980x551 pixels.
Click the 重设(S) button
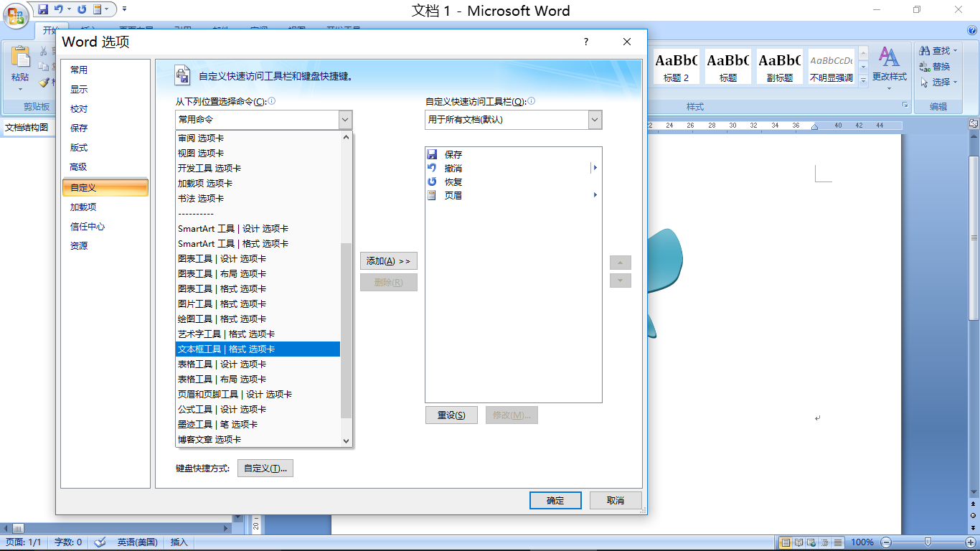tap(451, 415)
